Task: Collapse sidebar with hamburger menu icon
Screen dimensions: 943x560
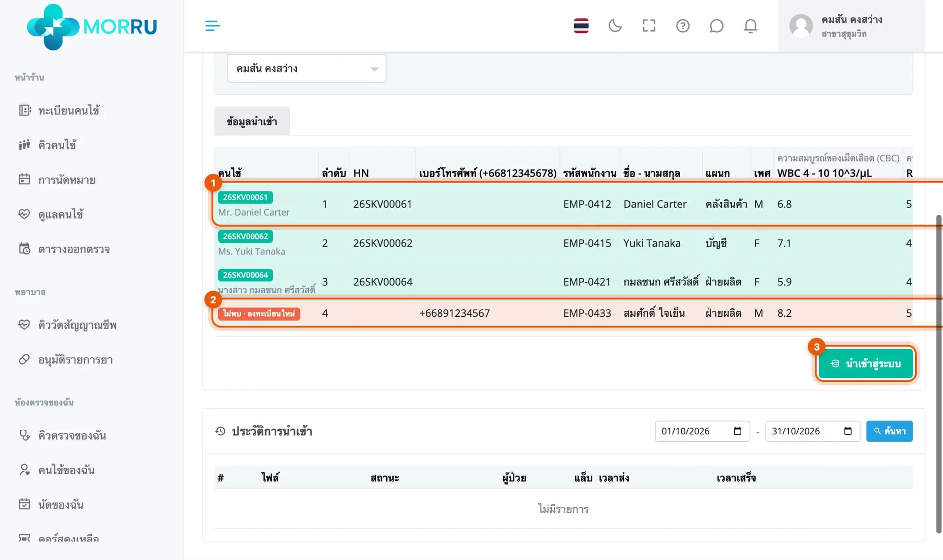Action: pos(213,25)
